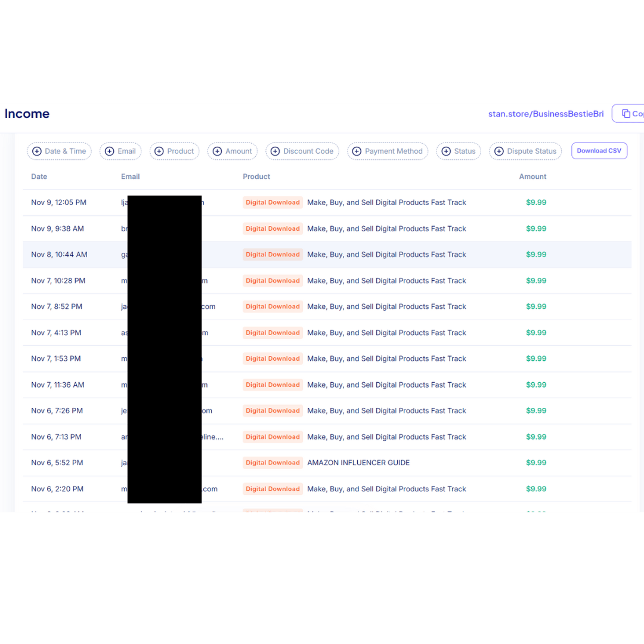Click Digital Download tag on Nov 7, 4:13 PM
The width and height of the screenshot is (644, 644).
coord(273,333)
